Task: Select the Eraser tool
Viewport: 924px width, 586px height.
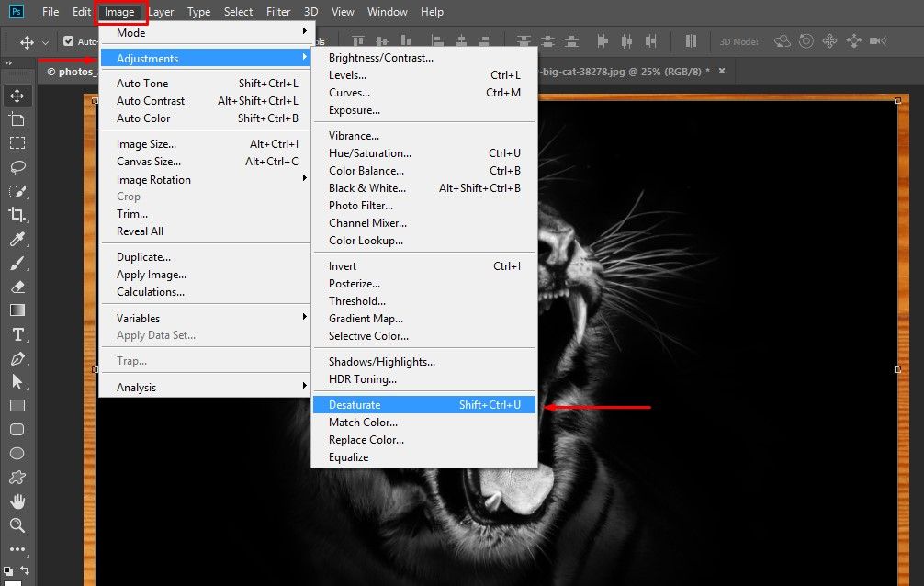Action: click(x=17, y=287)
